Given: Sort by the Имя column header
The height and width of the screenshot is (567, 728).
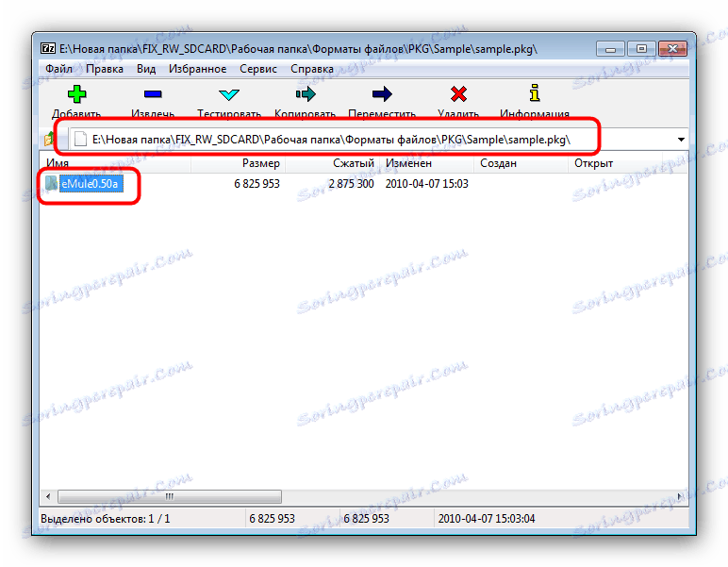Looking at the screenshot, I should click(115, 163).
